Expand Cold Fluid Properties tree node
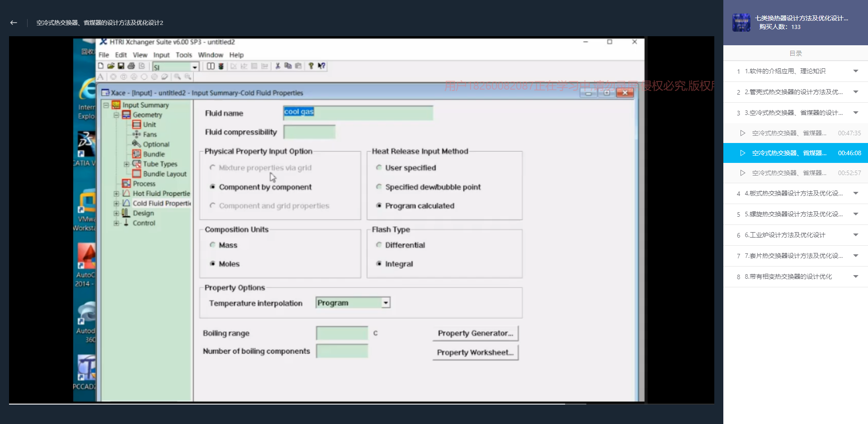Screen dimensions: 868x424 (116, 203)
